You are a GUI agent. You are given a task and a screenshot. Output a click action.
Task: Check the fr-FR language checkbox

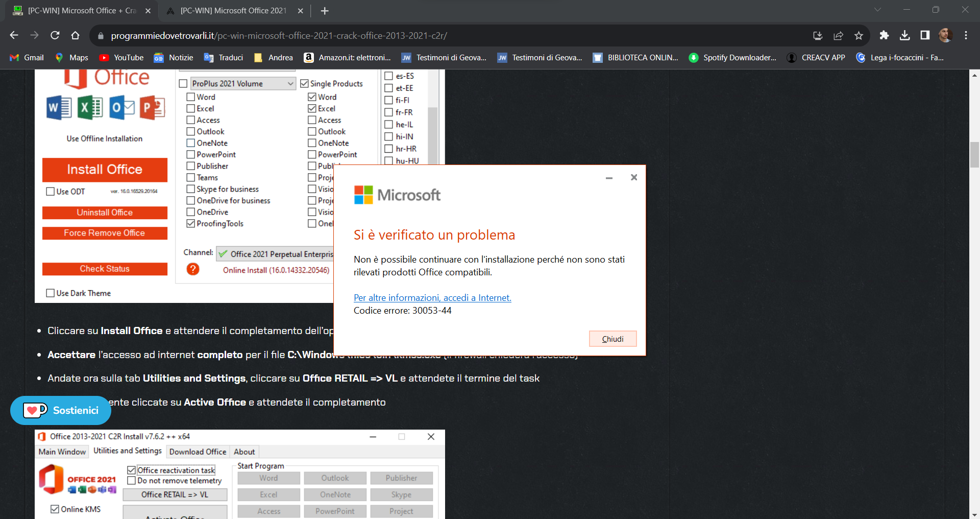[388, 112]
